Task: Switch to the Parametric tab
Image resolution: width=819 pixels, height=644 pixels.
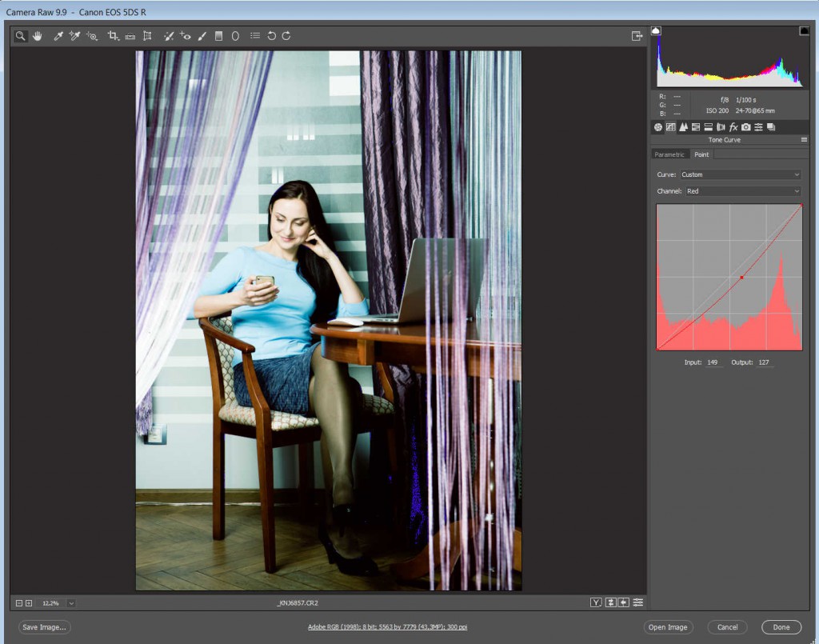Action: [669, 154]
